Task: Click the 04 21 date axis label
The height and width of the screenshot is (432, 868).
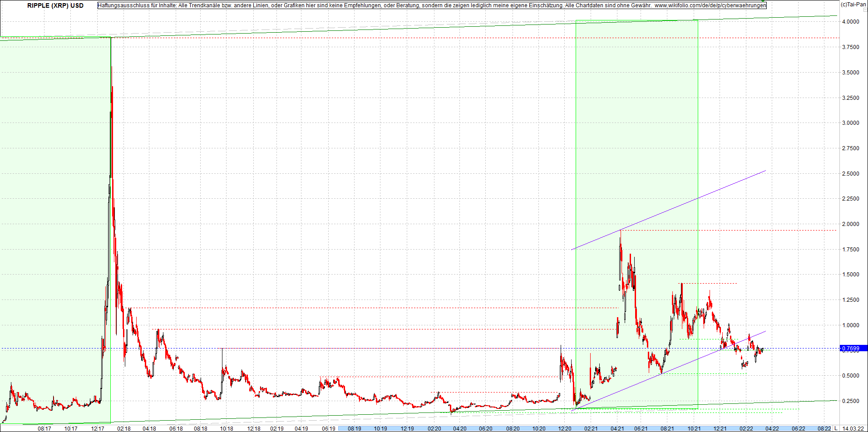Action: coord(617,428)
